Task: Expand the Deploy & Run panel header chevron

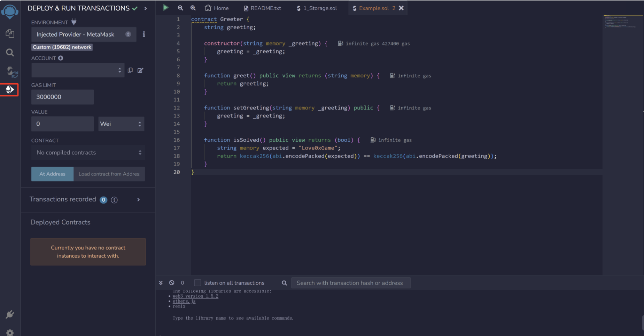Action: pos(146,8)
